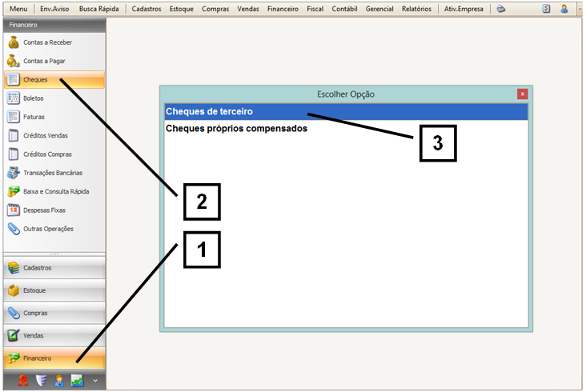Click the Busca Rápida button

[99, 9]
